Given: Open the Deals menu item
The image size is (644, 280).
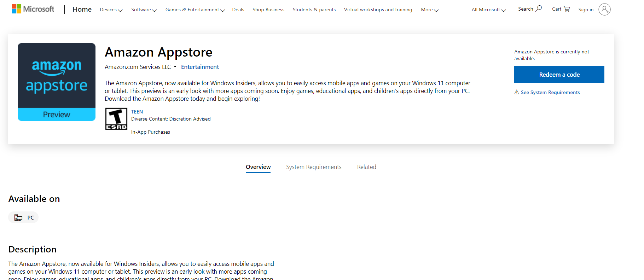Looking at the screenshot, I should click(238, 10).
